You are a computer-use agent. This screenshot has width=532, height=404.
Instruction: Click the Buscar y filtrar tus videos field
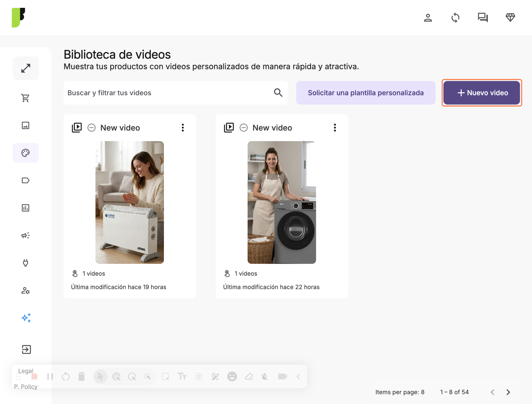(x=176, y=93)
